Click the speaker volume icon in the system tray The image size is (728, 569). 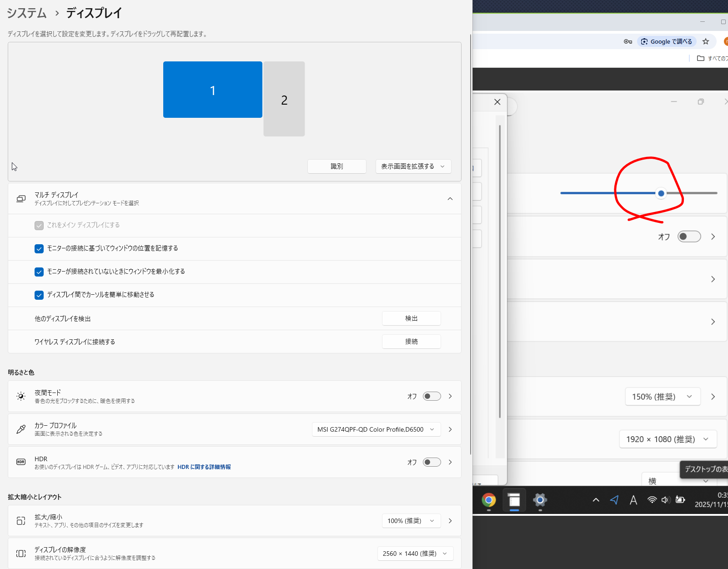[x=666, y=500]
